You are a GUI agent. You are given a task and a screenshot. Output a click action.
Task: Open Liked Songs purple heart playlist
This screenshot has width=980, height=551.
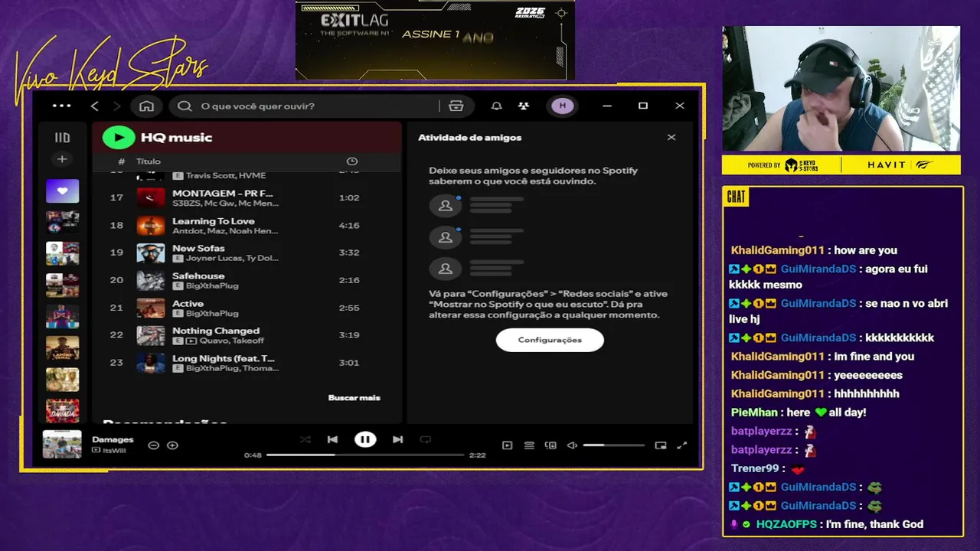(x=62, y=191)
